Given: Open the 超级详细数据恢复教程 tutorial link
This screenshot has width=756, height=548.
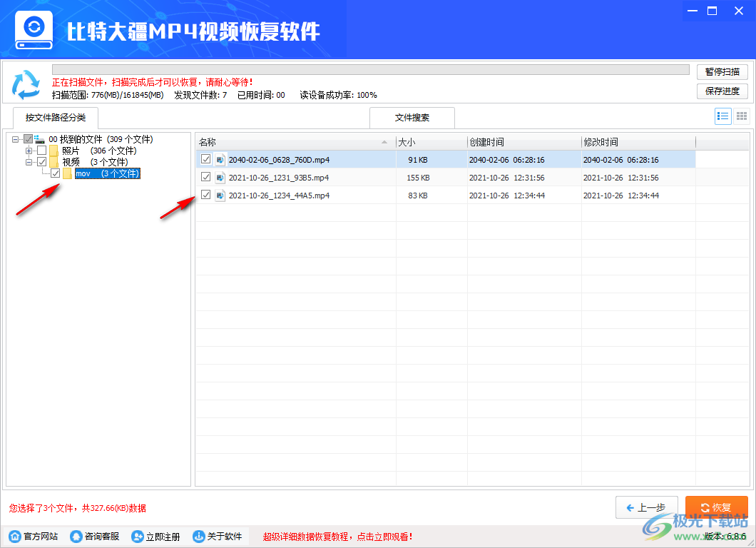Looking at the screenshot, I should (337, 537).
